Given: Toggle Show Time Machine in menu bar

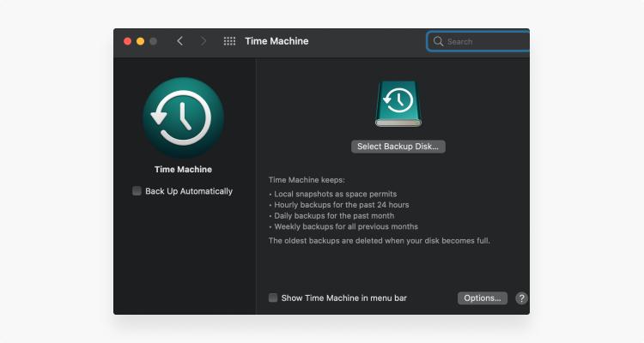Looking at the screenshot, I should 273,298.
